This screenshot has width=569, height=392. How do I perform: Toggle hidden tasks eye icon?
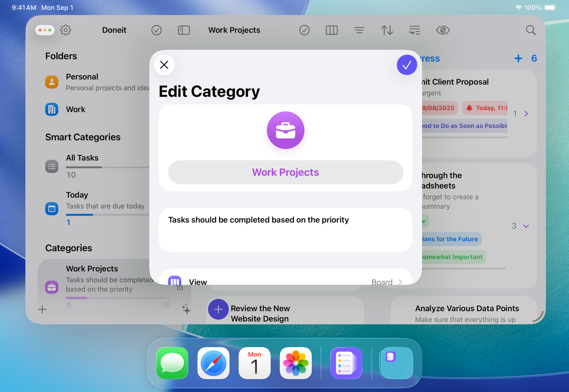(443, 30)
